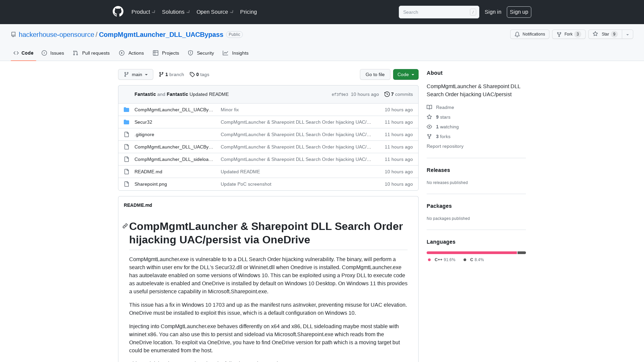Click the gray C section of the language bar
Image resolution: width=644 pixels, height=362 pixels.
pos(522,253)
